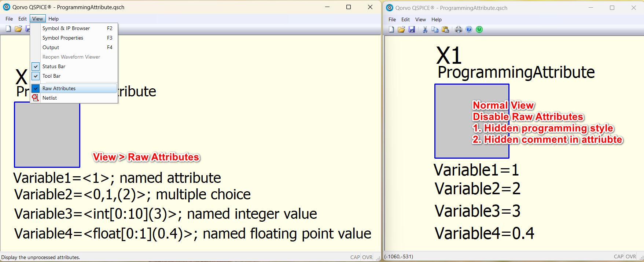Select Output from the View menu

click(51, 47)
